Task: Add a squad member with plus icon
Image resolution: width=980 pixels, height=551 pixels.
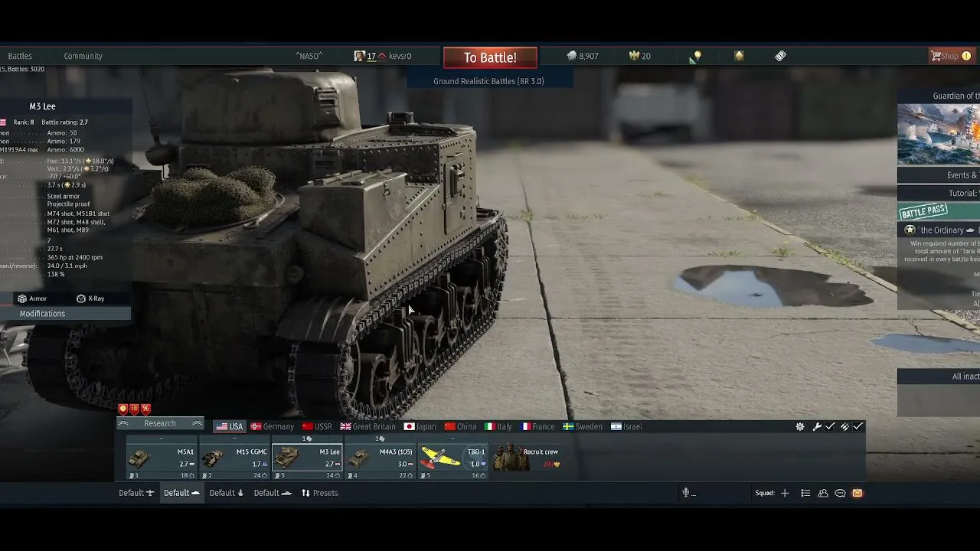Action: (x=785, y=493)
